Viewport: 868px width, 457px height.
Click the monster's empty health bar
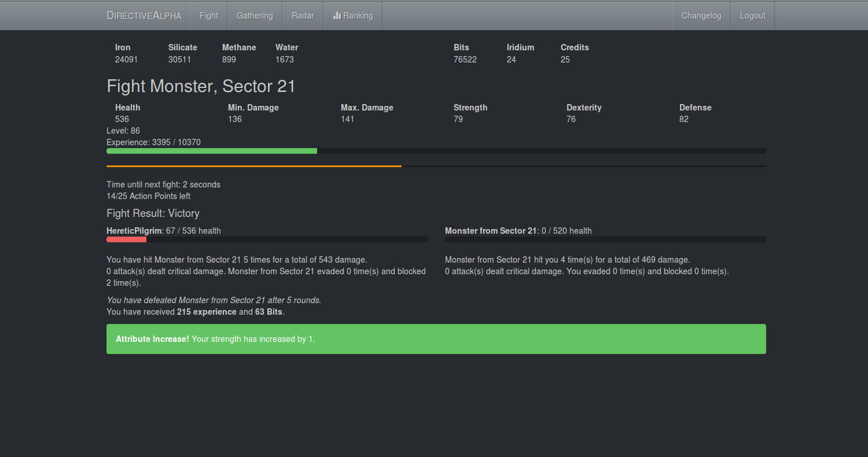605,239
